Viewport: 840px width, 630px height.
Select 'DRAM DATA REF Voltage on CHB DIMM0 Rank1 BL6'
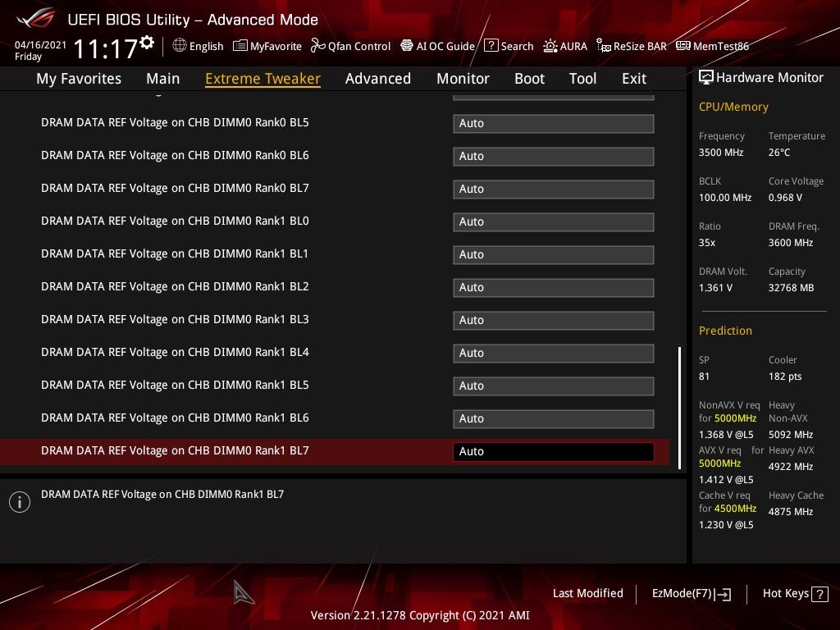(x=175, y=418)
